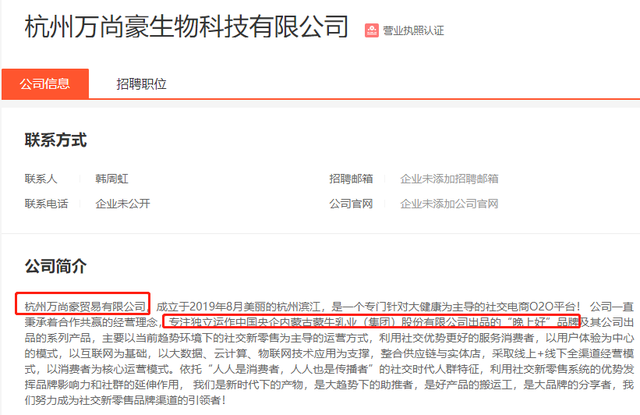This screenshot has width=640, height=415.
Task: Click 企业未添加招聘邮箱 placeholder text
Action: pos(449,179)
